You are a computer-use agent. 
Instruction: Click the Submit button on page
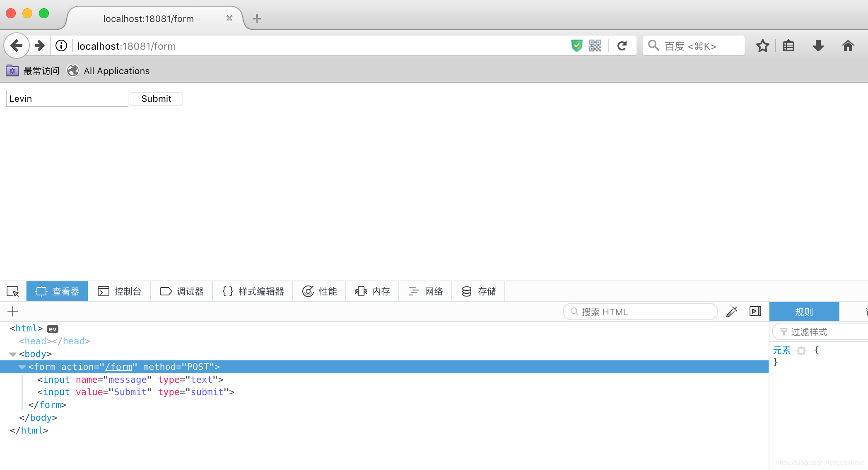156,99
